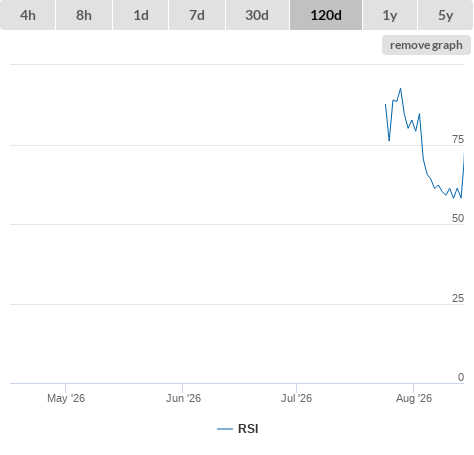
Task: Click the RSI line peak point
Action: point(400,89)
